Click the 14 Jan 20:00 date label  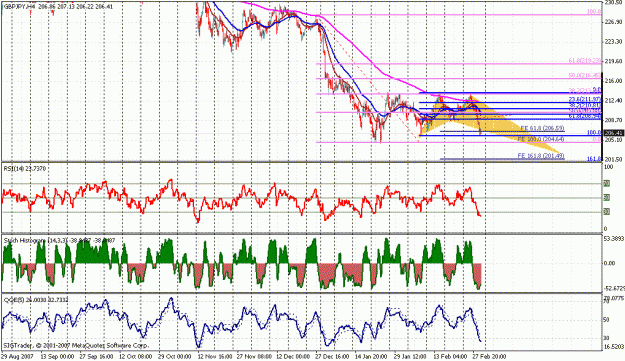[x=371, y=356]
